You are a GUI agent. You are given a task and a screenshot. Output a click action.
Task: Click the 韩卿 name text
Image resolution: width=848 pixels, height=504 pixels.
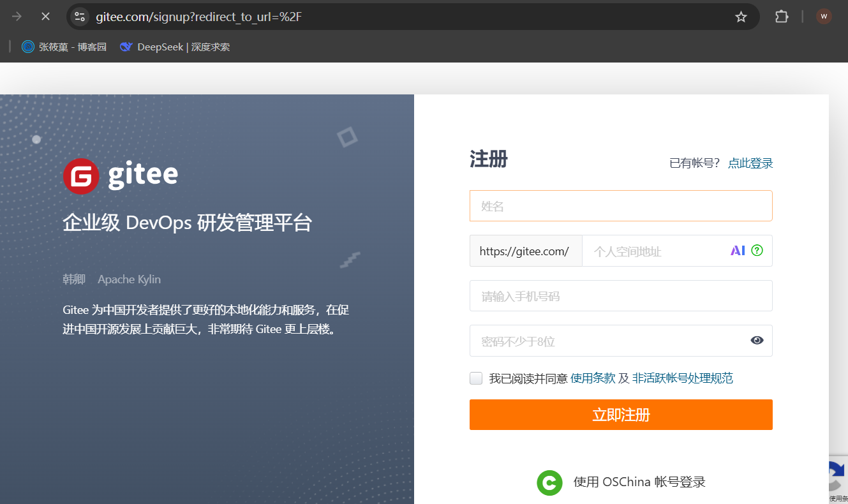click(x=74, y=279)
